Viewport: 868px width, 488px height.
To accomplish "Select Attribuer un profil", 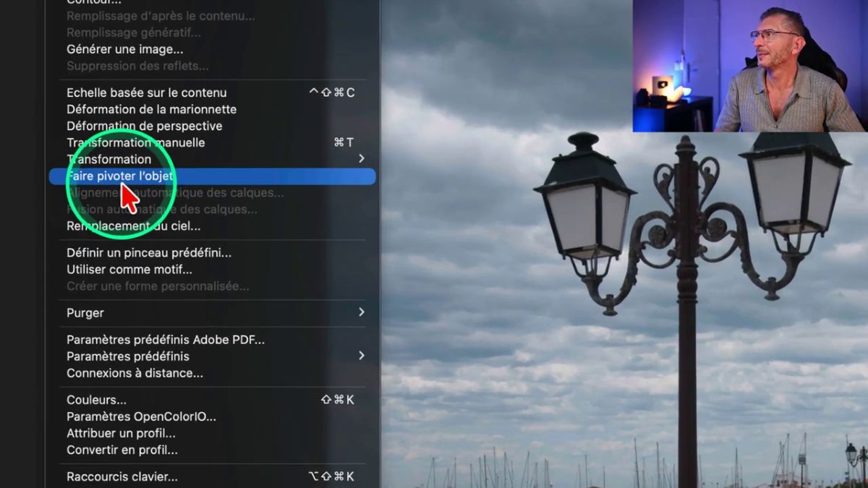I will tap(121, 433).
